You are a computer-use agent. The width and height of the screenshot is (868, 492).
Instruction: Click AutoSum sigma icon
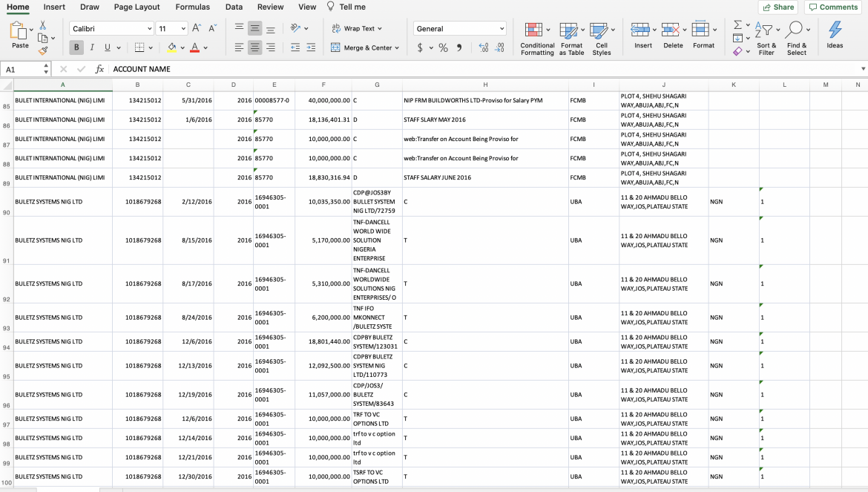737,25
